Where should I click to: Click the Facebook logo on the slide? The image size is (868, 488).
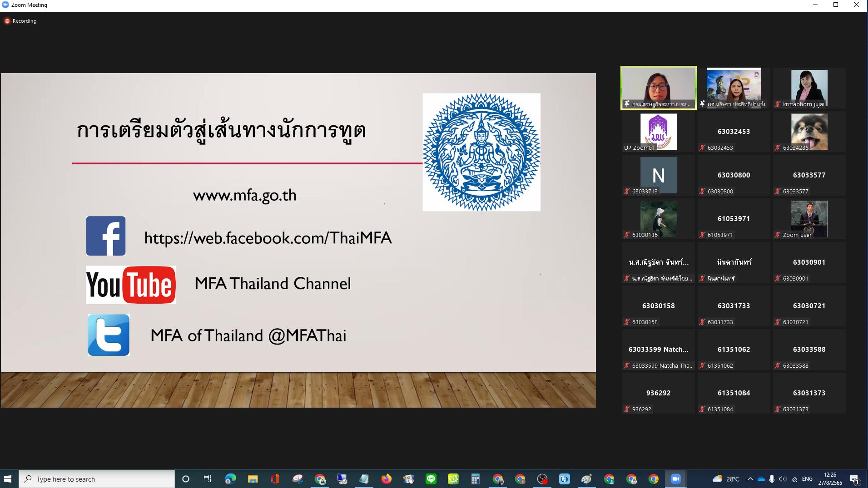pos(106,236)
